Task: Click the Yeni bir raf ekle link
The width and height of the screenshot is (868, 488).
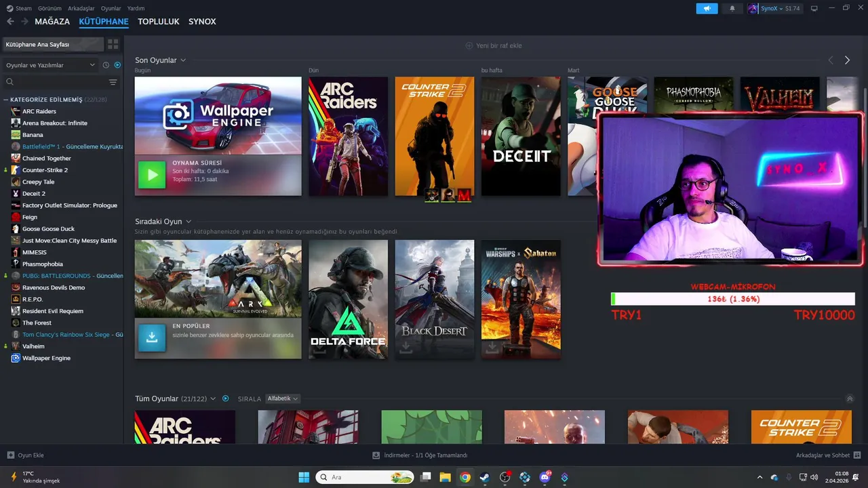Action: pyautogui.click(x=493, y=45)
